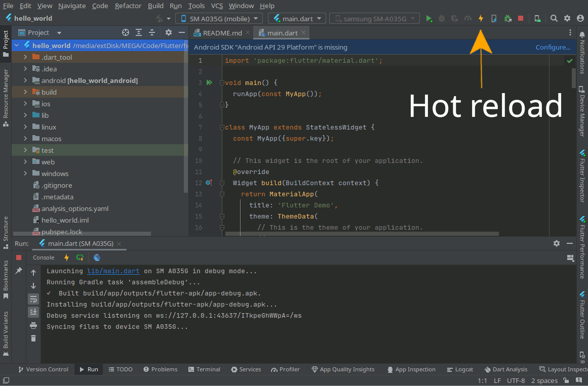Click Hot Reload lightning in Run console
Image resolution: width=588 pixels, height=386 pixels.
click(x=66, y=258)
